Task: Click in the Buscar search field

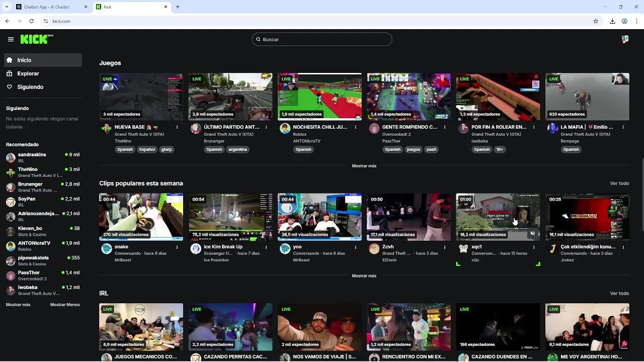Action: click(x=322, y=39)
